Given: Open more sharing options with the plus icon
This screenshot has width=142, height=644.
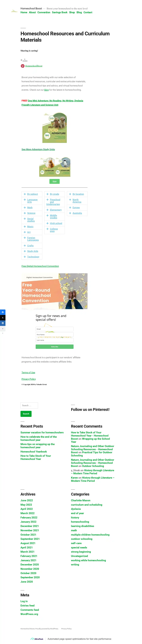Looking at the screenshot, I should click(x=3, y=329).
